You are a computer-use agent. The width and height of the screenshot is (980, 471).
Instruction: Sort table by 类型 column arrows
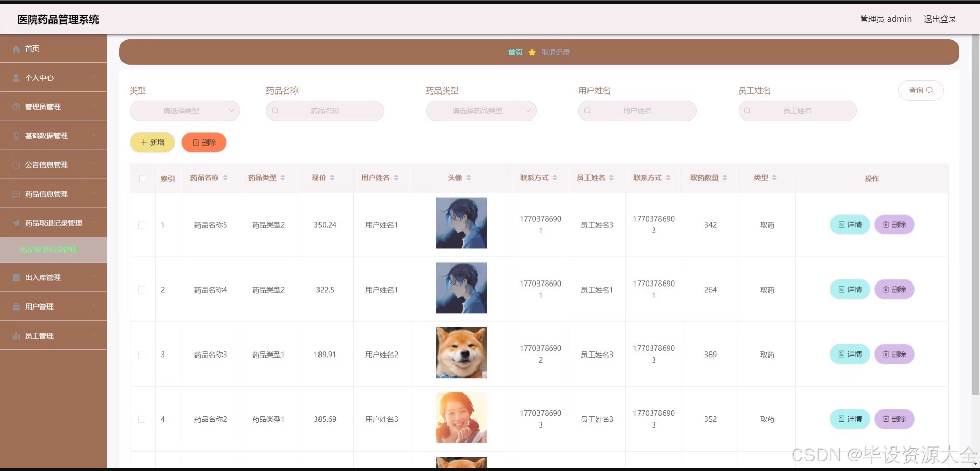pos(774,178)
